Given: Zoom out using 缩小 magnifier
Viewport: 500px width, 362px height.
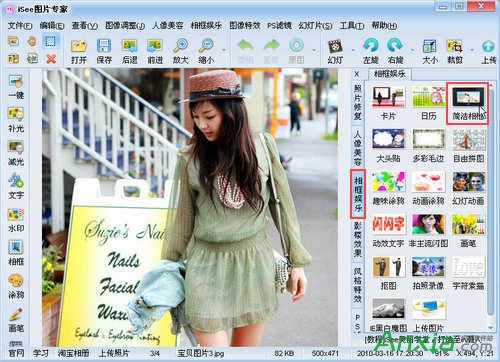Looking at the screenshot, I should (206, 51).
